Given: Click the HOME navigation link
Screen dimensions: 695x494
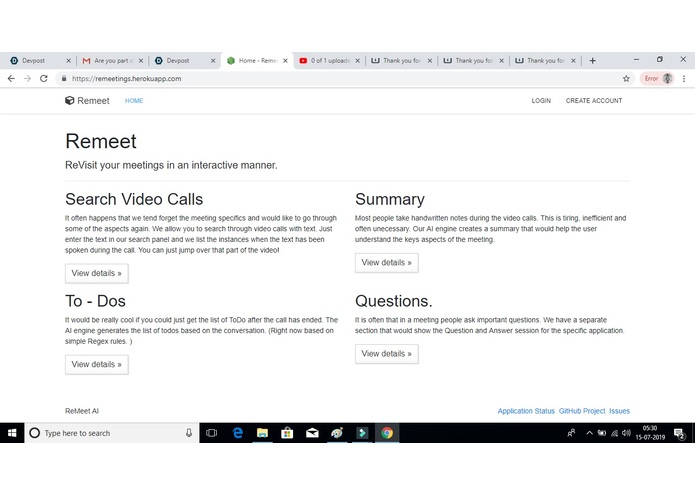Looking at the screenshot, I should pyautogui.click(x=134, y=101).
